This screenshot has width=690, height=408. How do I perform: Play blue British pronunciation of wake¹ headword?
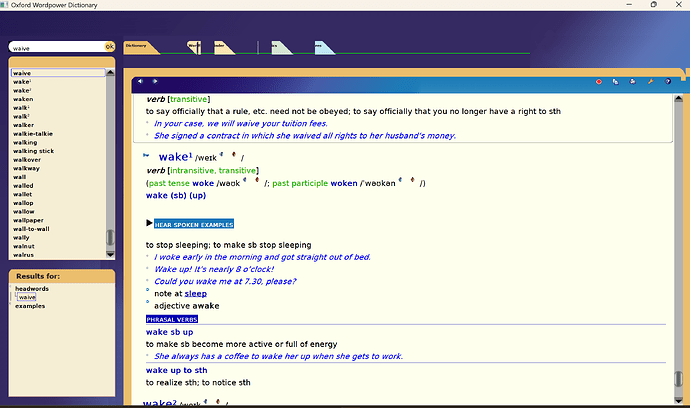tap(221, 154)
